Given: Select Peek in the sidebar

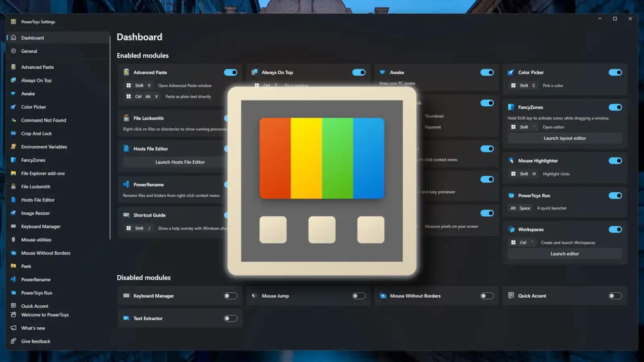Looking at the screenshot, I should coord(26,266).
